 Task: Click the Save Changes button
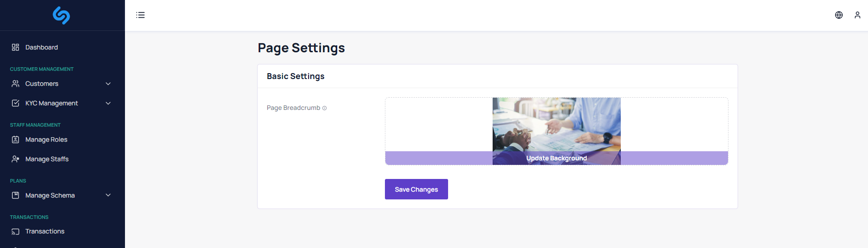(416, 189)
